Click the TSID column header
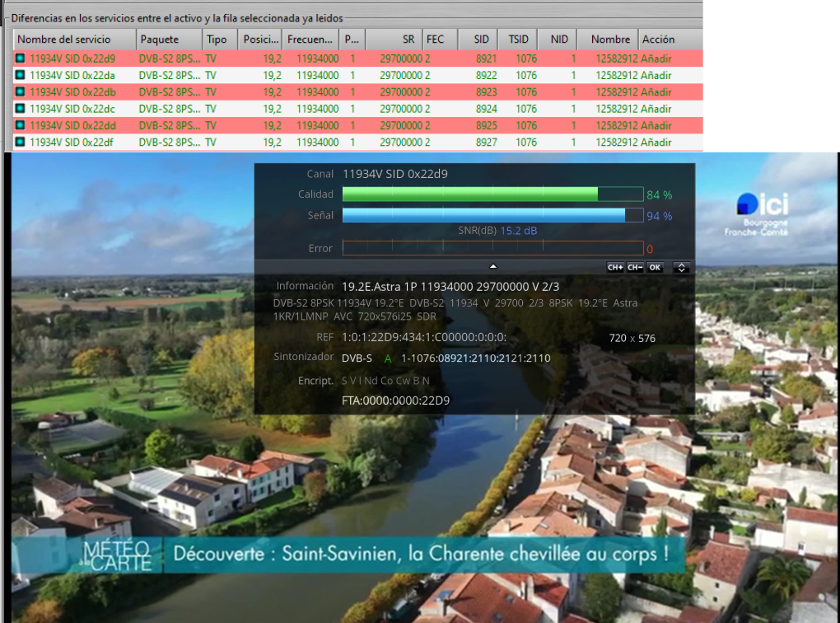 click(517, 39)
